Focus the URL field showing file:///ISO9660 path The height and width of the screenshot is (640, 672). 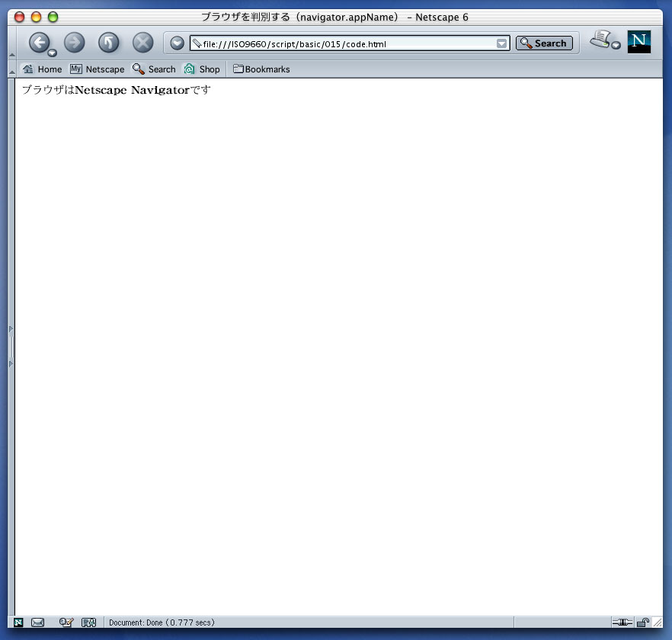(x=349, y=43)
